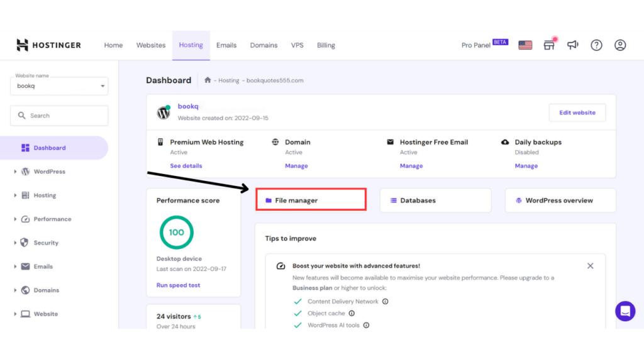The height and width of the screenshot is (362, 644).
Task: Open the Databases button
Action: (435, 200)
